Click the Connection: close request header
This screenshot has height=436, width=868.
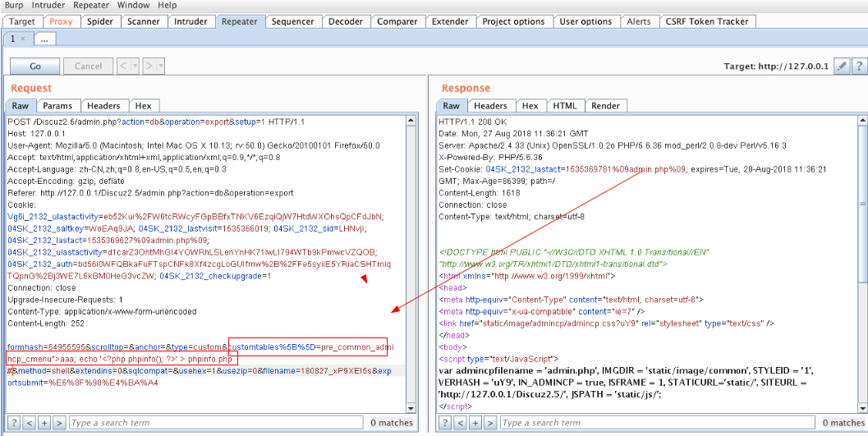click(42, 288)
